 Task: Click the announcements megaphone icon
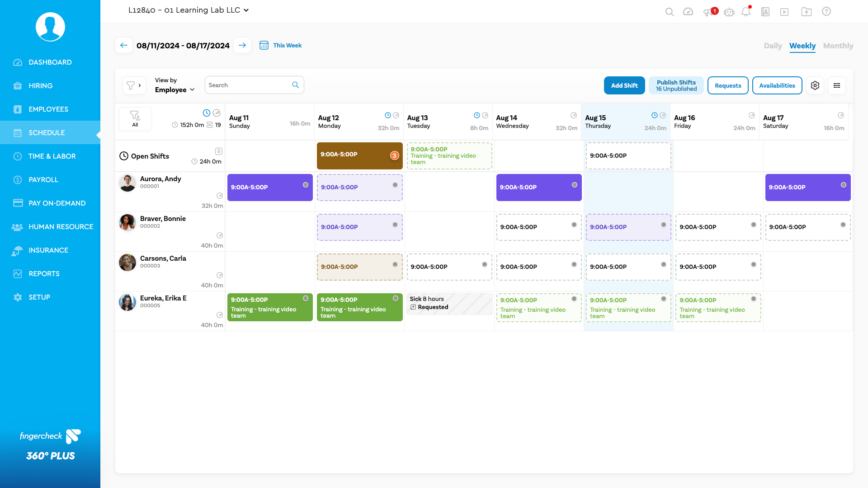coord(708,12)
